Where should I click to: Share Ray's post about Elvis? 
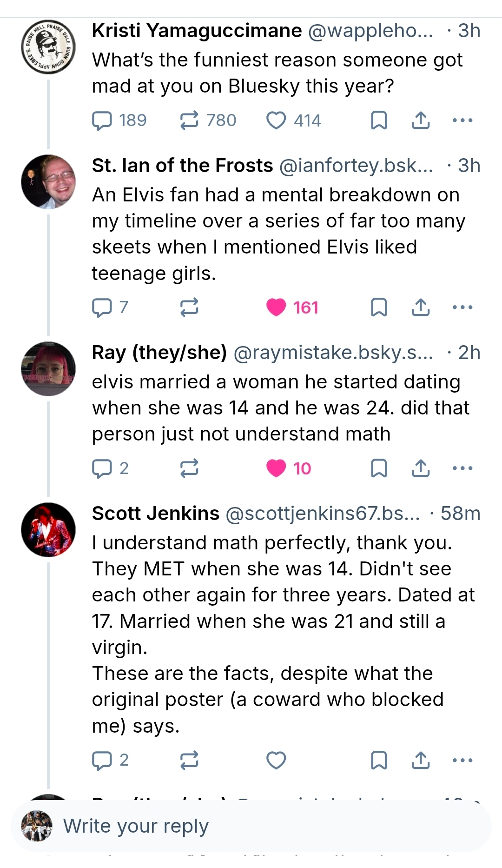[x=421, y=468]
